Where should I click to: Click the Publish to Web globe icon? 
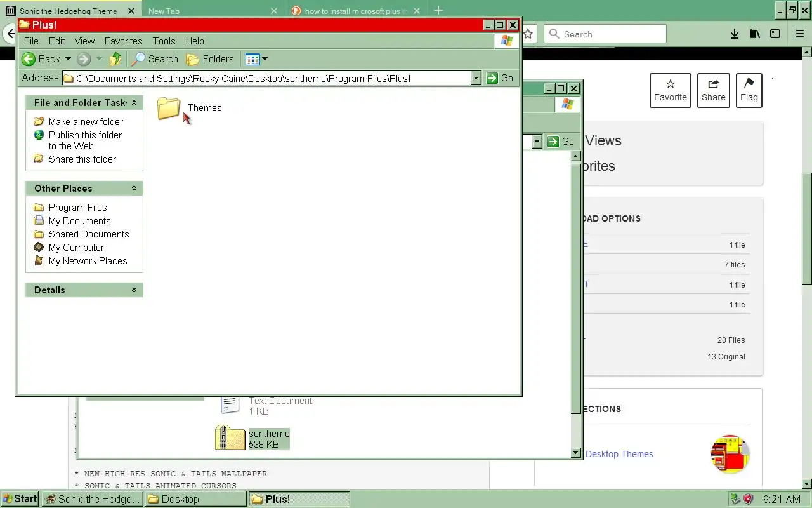point(39,135)
